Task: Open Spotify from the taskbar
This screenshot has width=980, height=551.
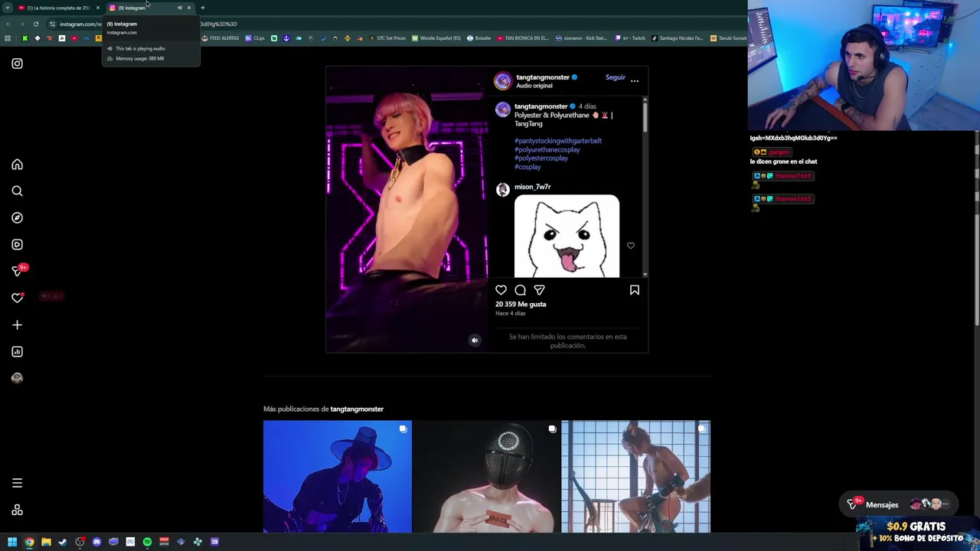Action: (147, 542)
